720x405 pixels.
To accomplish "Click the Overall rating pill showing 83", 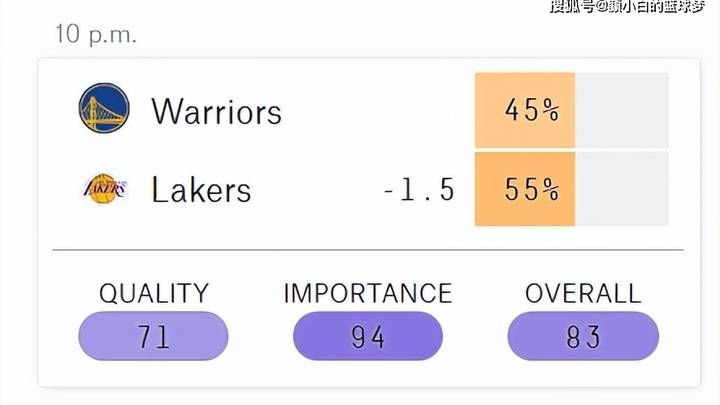I will point(583,336).
